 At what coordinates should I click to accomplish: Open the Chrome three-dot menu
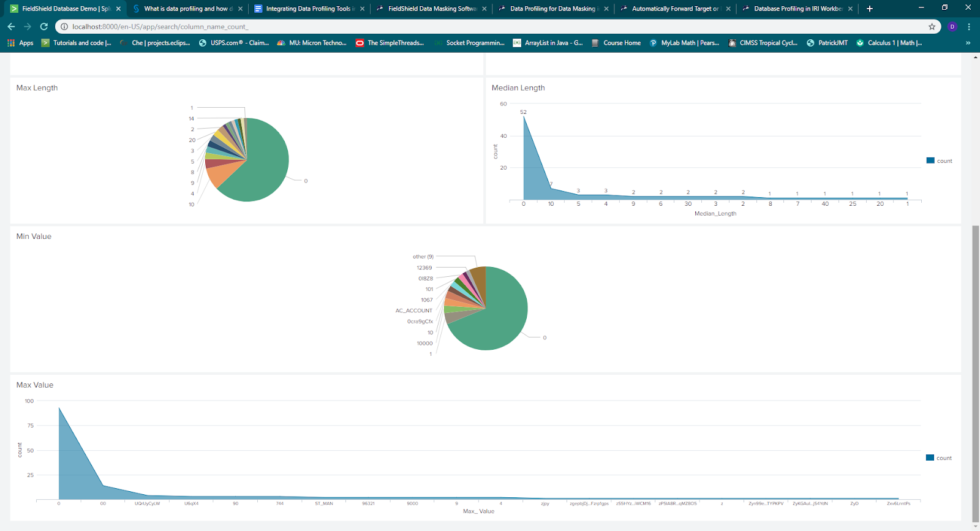pyautogui.click(x=969, y=26)
